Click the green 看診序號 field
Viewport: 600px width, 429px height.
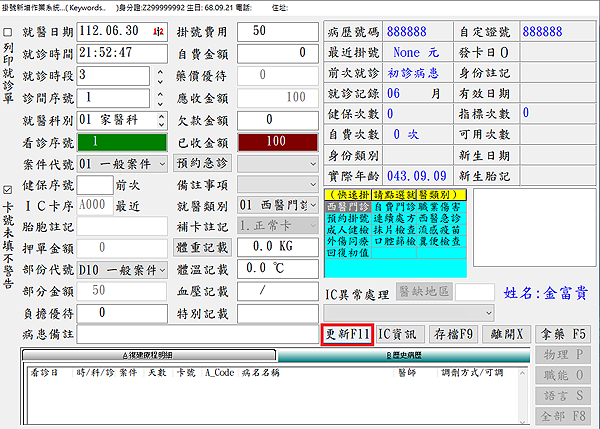pyautogui.click(x=118, y=142)
